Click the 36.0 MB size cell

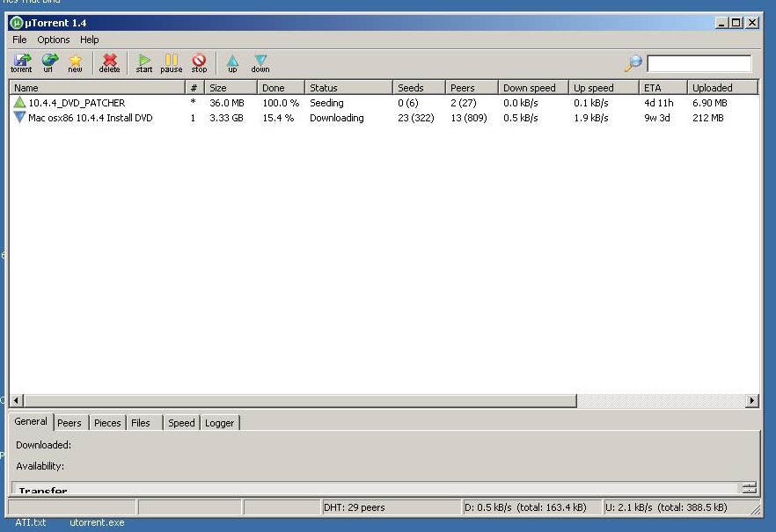tap(227, 103)
